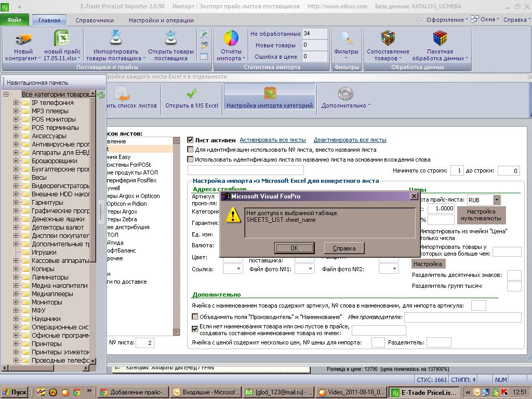Click Сопоставление товаров Rubik's cube icon
This screenshot has height=399, width=532.
click(388, 38)
